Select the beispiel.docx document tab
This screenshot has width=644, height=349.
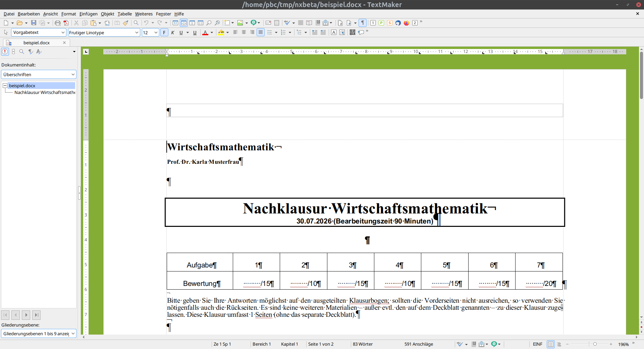(x=36, y=43)
